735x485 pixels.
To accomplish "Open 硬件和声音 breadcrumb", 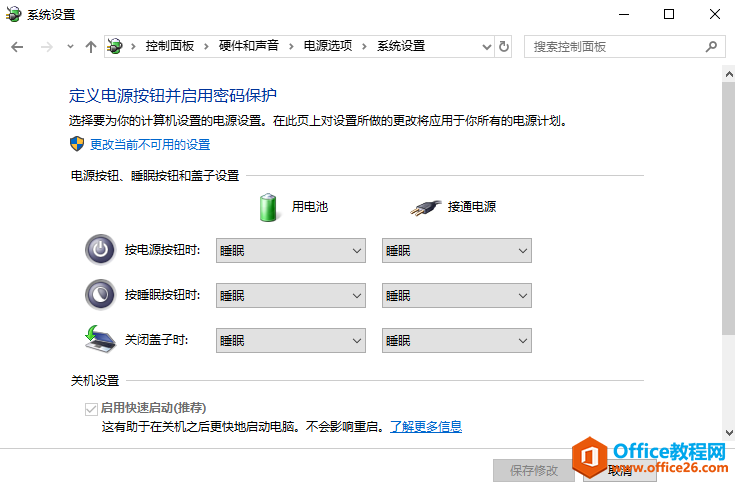I will pos(248,46).
